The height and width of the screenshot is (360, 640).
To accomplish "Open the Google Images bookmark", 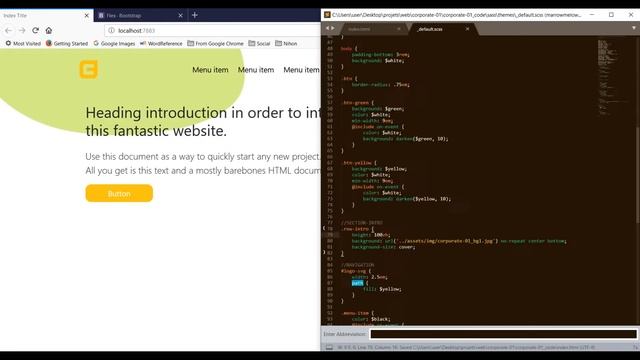I will pyautogui.click(x=114, y=43).
